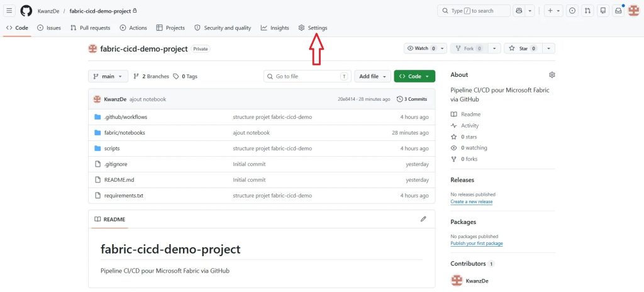View 0 watching in About
644x292 pixels.
[x=469, y=148]
